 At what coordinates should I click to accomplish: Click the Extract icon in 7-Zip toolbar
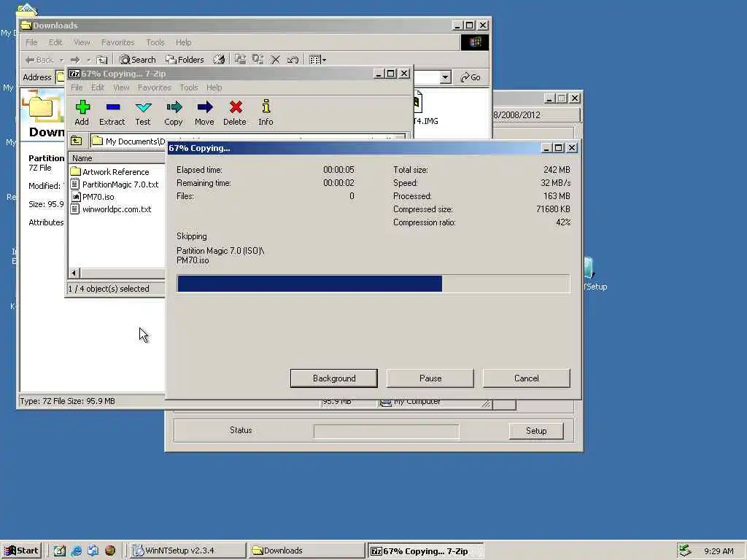coord(112,112)
